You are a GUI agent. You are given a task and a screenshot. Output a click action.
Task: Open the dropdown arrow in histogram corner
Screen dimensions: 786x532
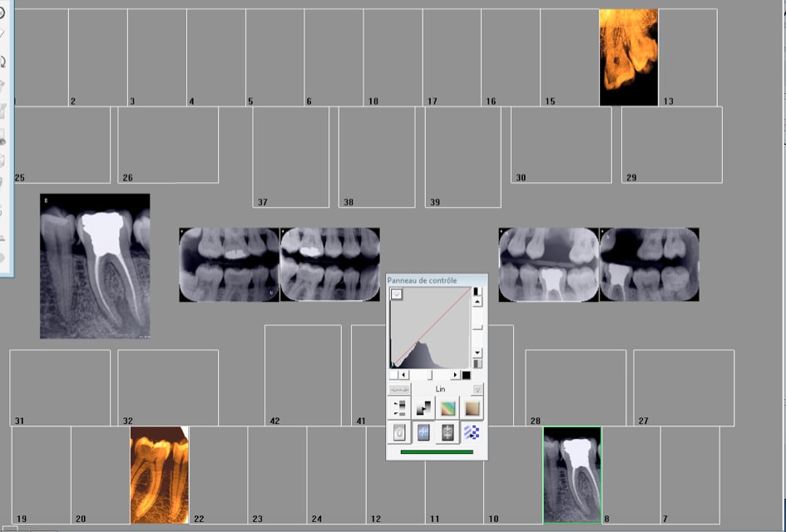(398, 294)
